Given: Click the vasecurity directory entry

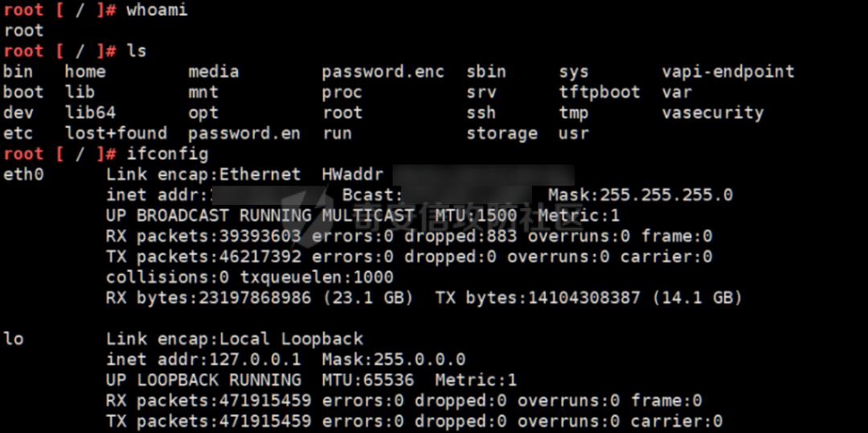Looking at the screenshot, I should click(712, 112).
